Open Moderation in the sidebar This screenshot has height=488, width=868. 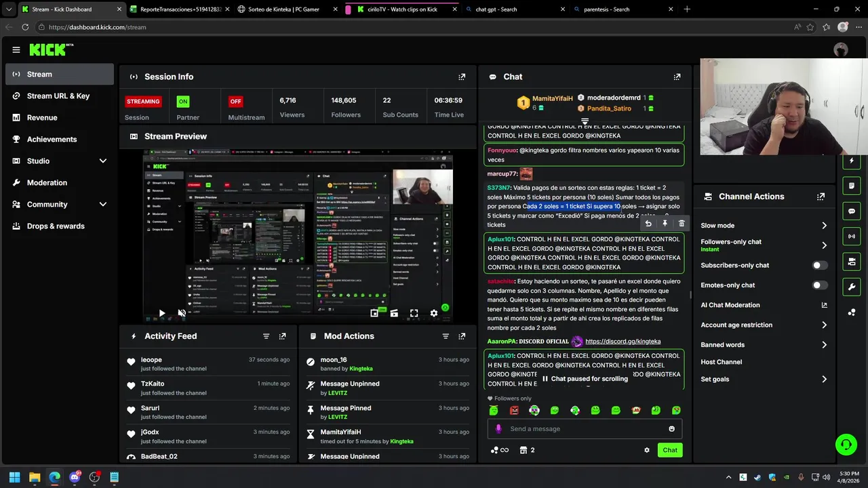pos(60,182)
